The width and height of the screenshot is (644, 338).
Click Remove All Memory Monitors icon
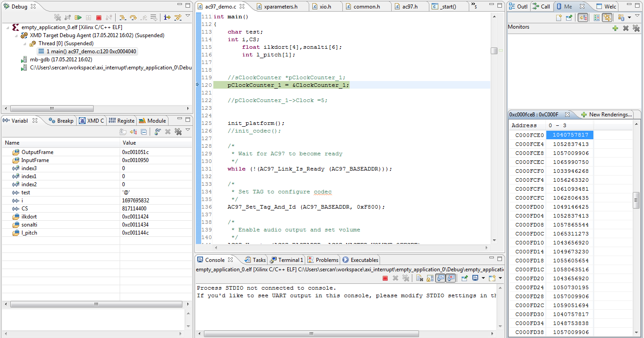pos(636,28)
